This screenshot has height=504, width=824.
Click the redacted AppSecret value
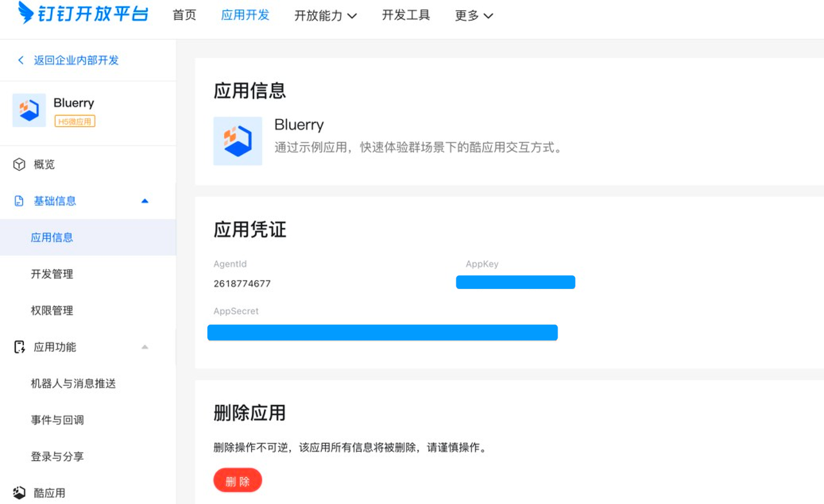pos(382,332)
